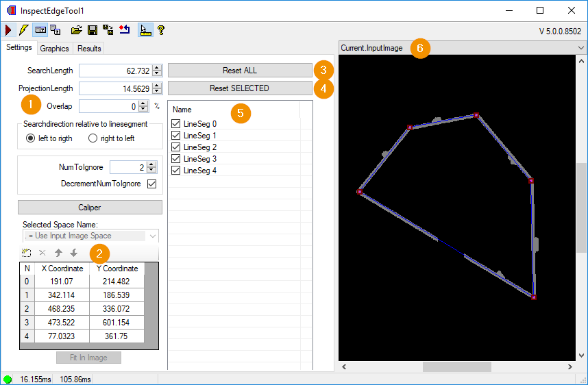
Task: Click the image scroll down arrow
Action: click(581, 356)
